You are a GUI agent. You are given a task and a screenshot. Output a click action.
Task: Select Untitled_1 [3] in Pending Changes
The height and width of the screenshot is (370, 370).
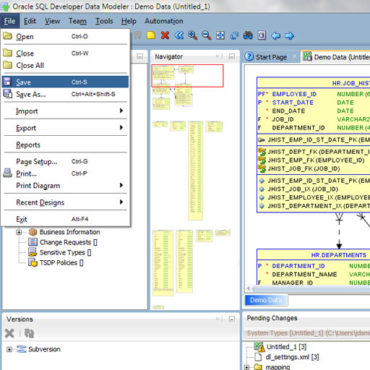(x=286, y=347)
